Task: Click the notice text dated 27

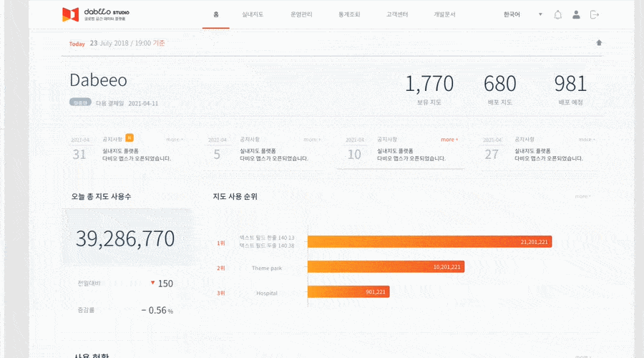Action: (x=549, y=155)
